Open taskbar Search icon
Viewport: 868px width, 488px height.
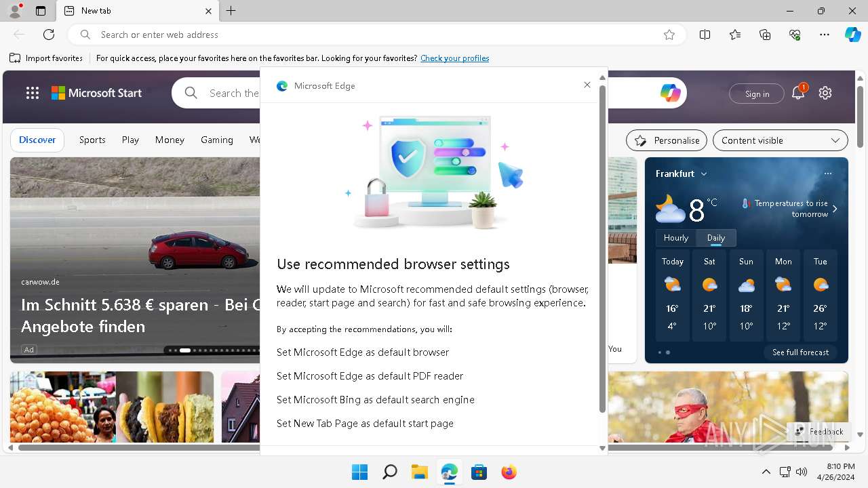click(390, 472)
